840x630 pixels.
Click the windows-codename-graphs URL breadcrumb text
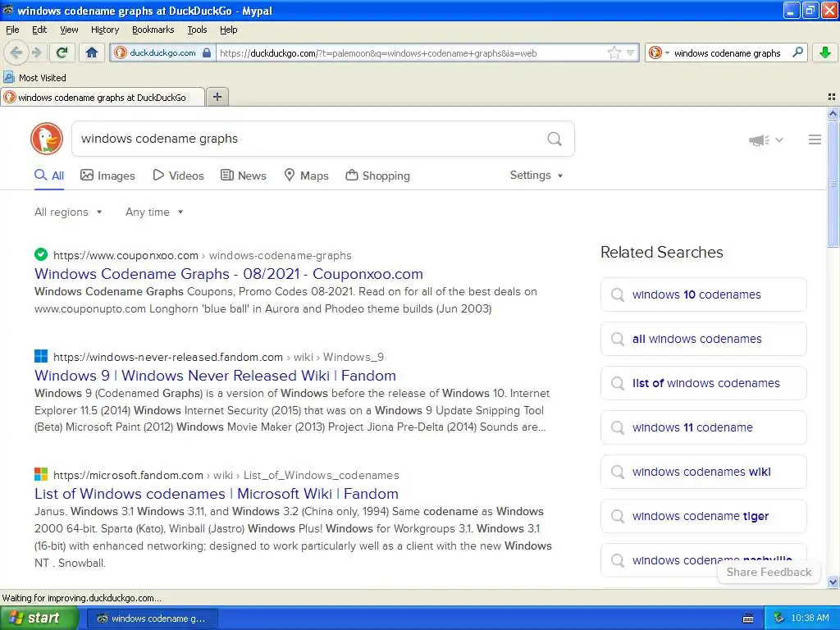click(281, 256)
